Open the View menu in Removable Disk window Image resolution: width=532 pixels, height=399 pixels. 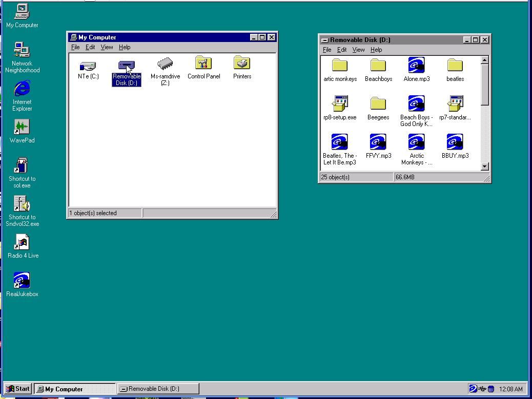[358, 50]
